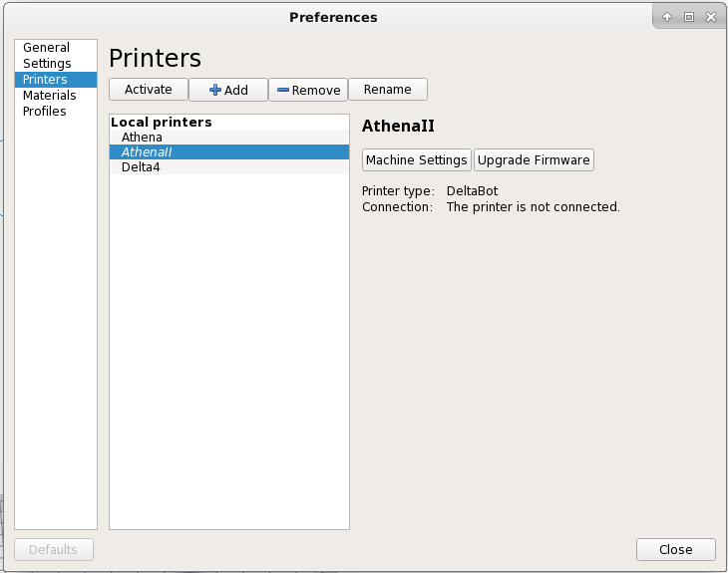Open Machine Settings for AthenaII

[416, 160]
